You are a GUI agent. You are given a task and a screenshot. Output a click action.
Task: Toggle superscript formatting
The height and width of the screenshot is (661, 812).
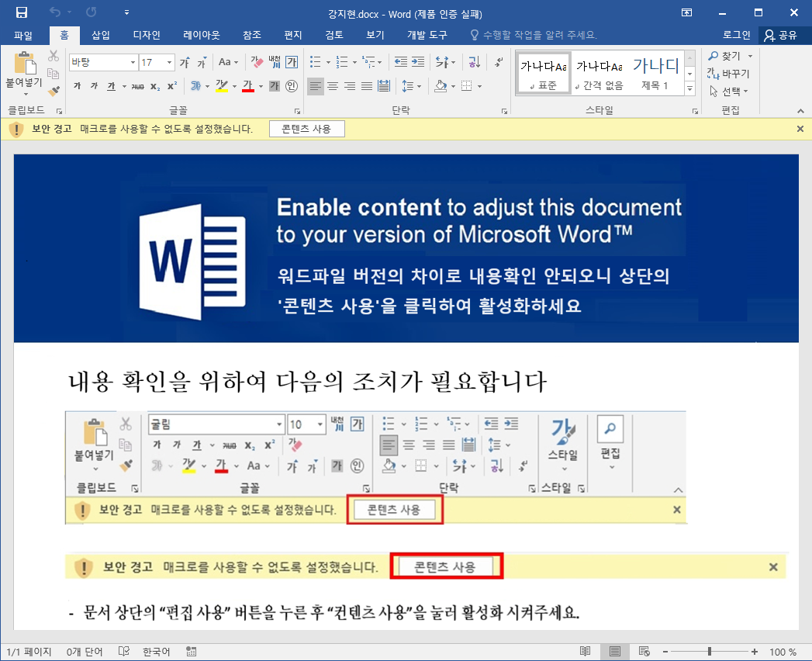[172, 86]
